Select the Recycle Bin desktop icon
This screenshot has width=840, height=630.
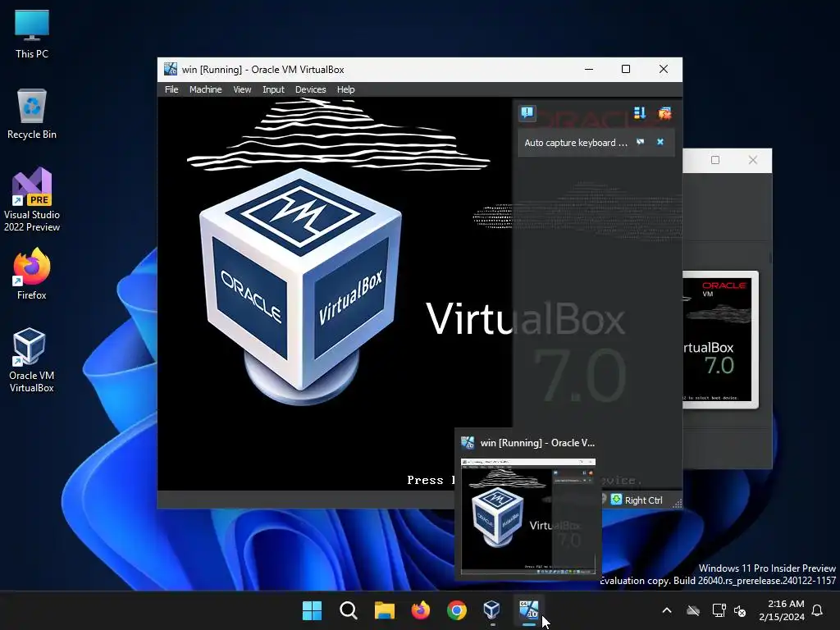[32, 114]
